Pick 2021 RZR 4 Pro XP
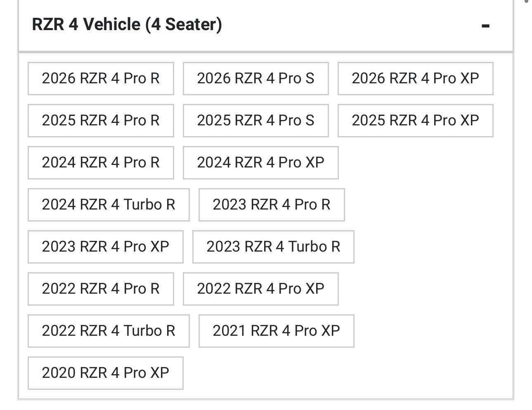532x410 pixels. click(276, 331)
